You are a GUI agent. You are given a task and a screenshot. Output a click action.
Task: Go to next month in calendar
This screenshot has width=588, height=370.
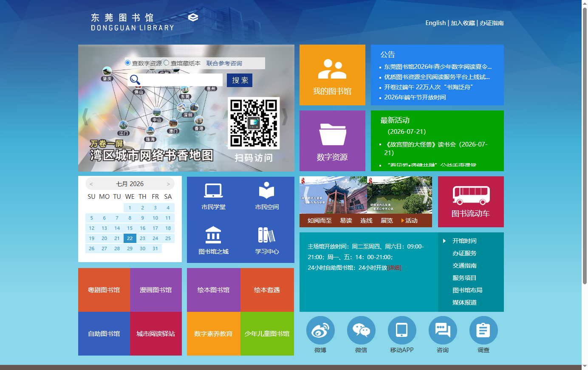tap(168, 184)
